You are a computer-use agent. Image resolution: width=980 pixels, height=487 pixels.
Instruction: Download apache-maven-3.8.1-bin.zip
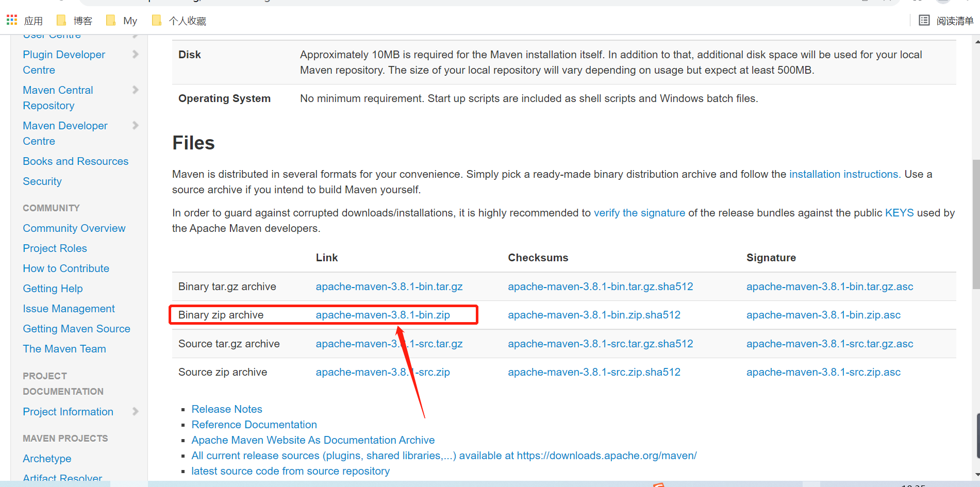(x=383, y=315)
